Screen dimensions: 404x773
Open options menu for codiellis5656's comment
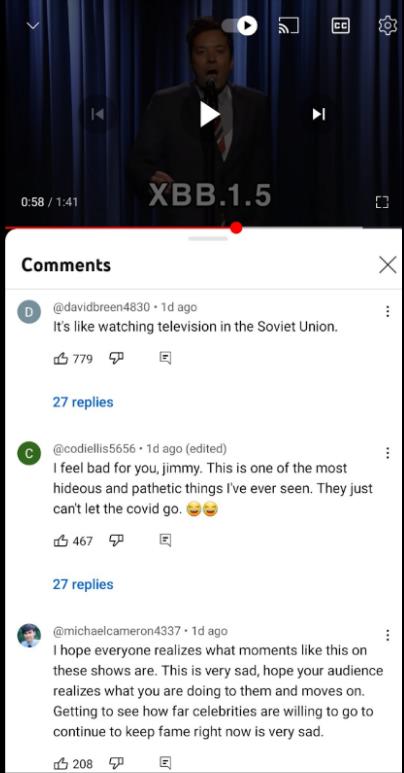coord(388,453)
